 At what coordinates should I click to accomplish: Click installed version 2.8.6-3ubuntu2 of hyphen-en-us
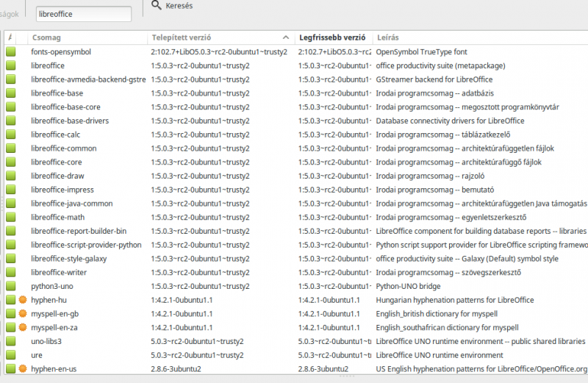tap(176, 369)
